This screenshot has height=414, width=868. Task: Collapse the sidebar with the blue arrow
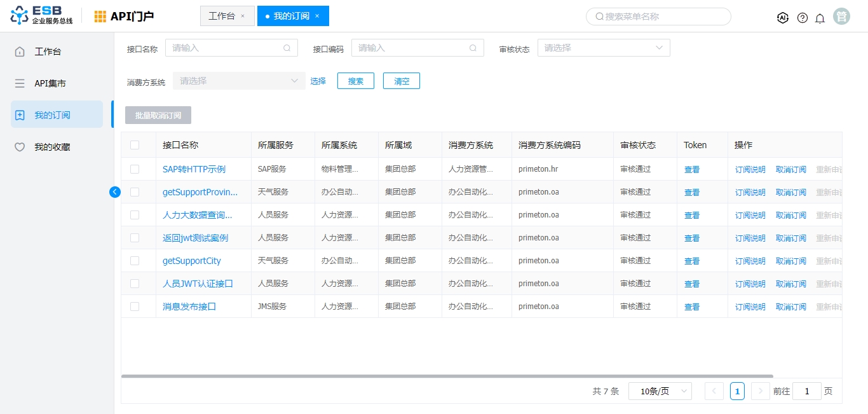[115, 191]
